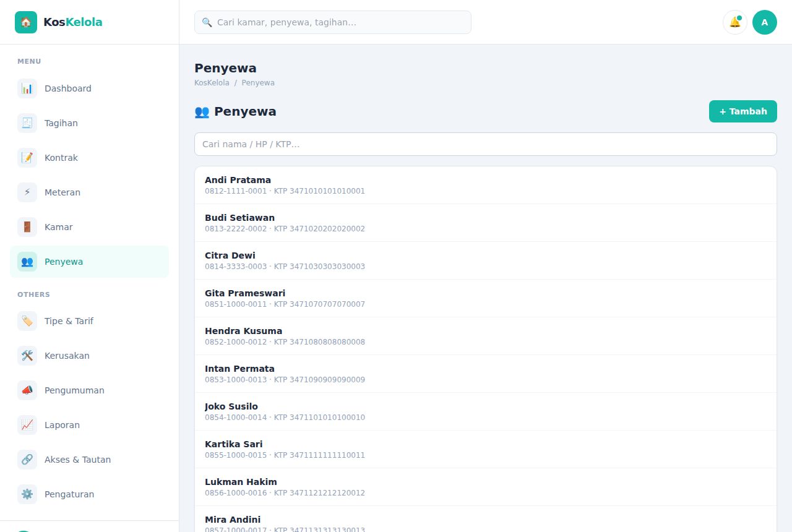Click the + Tambah button

pyautogui.click(x=743, y=111)
